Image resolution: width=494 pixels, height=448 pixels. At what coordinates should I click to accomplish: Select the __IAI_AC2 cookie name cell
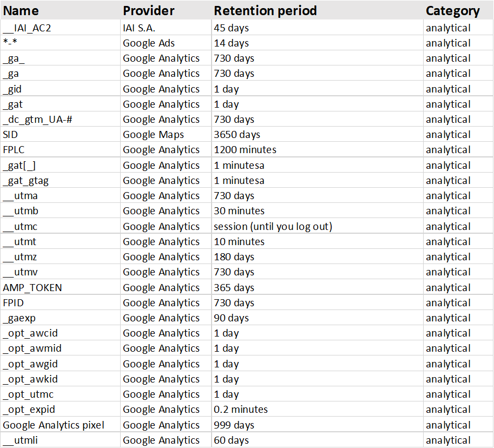27,28
